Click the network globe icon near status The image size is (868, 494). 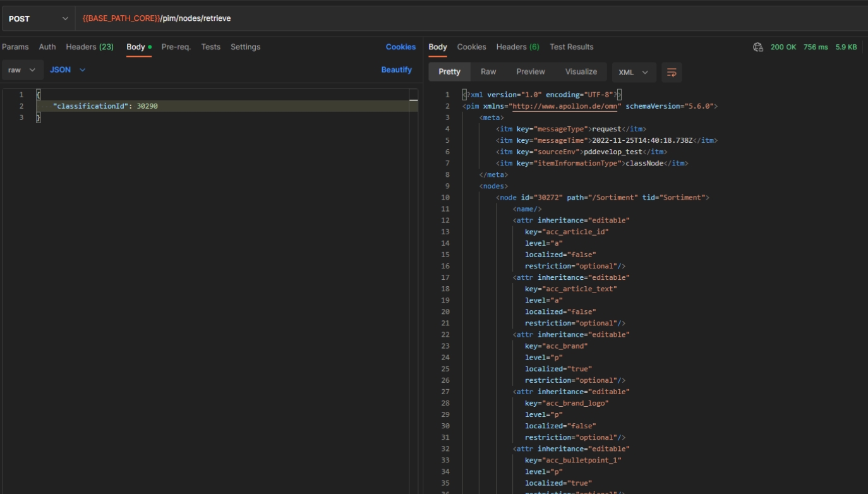pyautogui.click(x=758, y=47)
